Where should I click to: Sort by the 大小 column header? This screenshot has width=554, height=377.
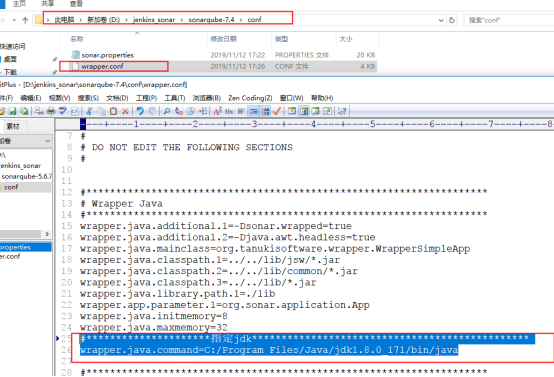[x=346, y=39]
